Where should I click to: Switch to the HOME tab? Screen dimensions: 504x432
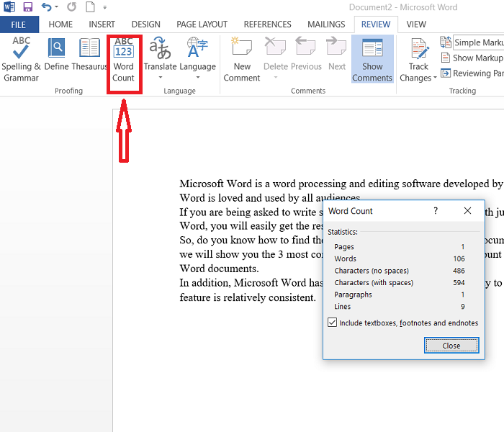pyautogui.click(x=60, y=24)
